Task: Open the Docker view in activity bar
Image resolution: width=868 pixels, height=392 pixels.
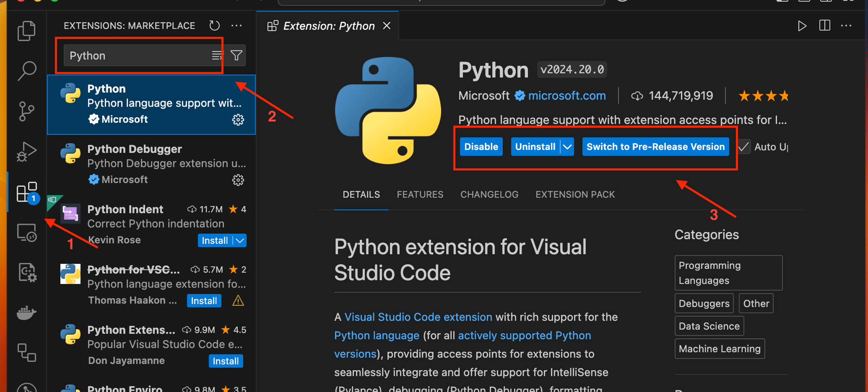Action: point(27,313)
